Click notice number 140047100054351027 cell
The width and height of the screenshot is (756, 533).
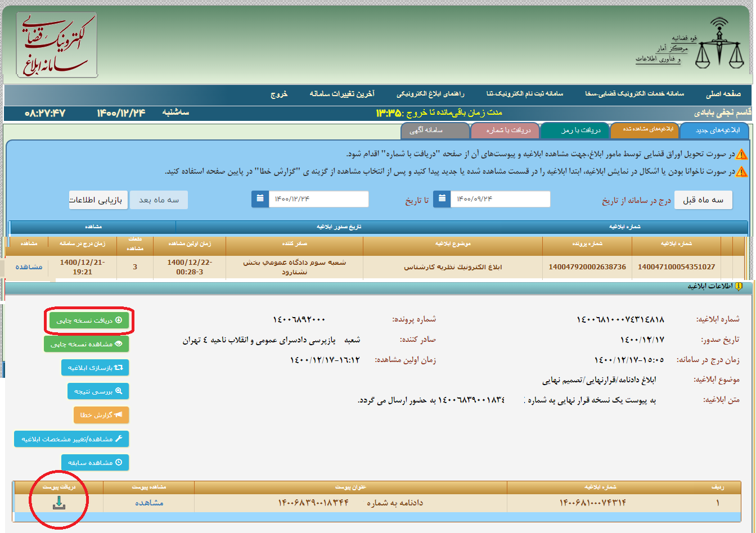pos(676,266)
